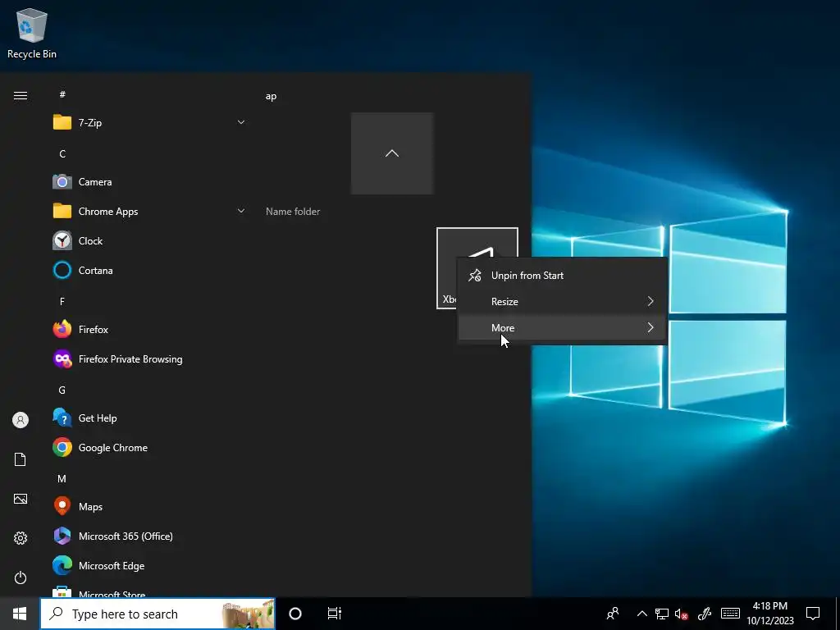Collapse the tile folder with up chevron
The width and height of the screenshot is (840, 630).
[x=392, y=153]
